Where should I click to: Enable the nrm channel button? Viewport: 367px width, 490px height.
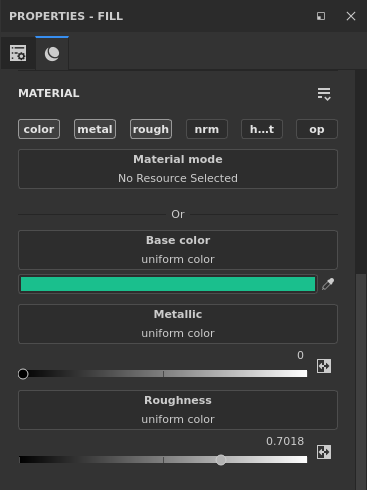[207, 129]
